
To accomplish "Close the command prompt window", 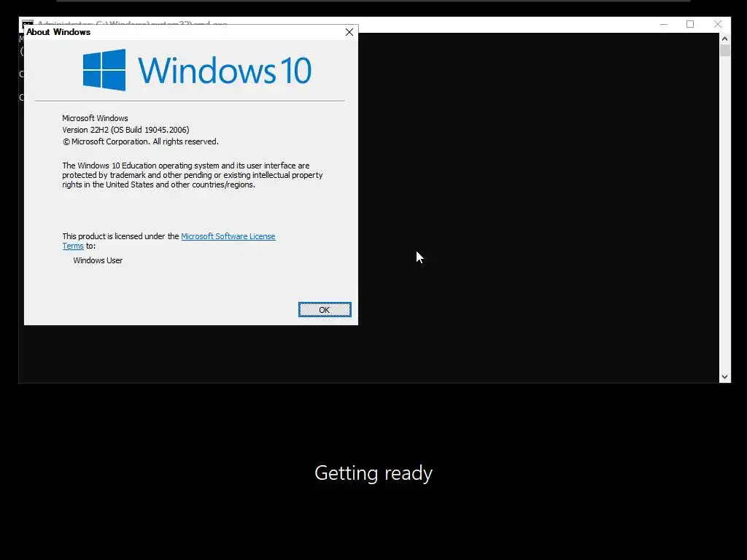I will click(x=718, y=24).
